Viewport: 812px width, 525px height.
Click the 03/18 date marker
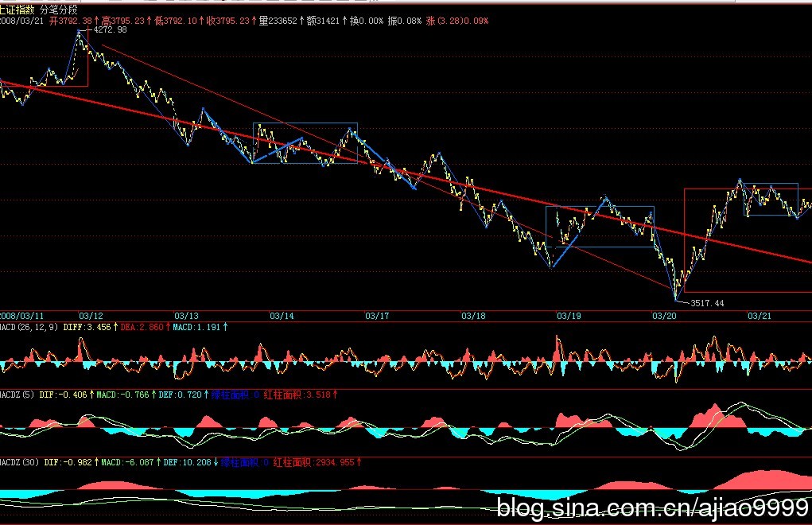(x=473, y=316)
